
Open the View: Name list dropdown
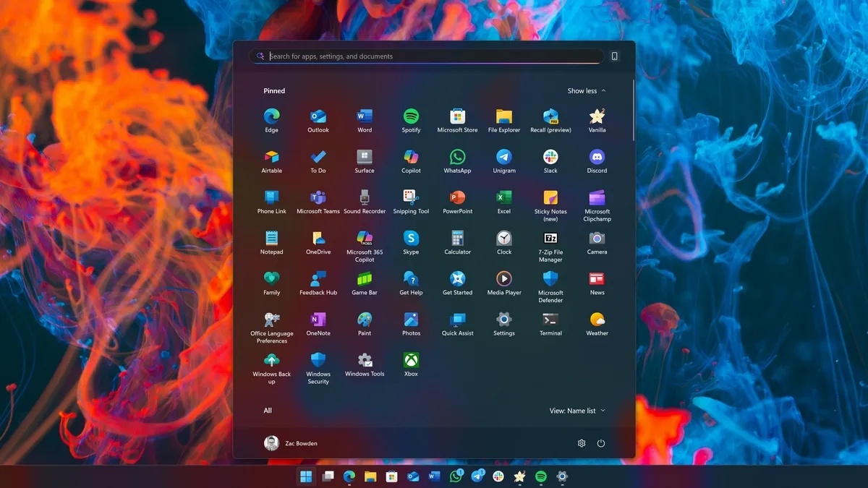(x=576, y=410)
